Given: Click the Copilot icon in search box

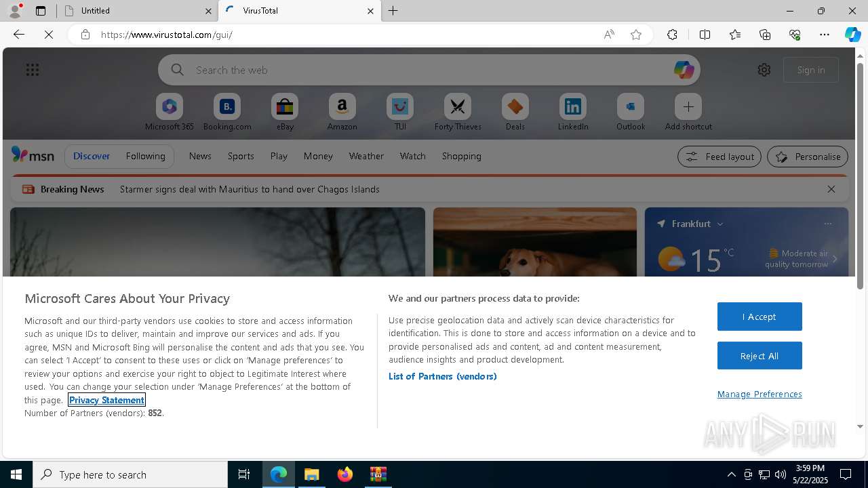Looking at the screenshot, I should pyautogui.click(x=684, y=70).
